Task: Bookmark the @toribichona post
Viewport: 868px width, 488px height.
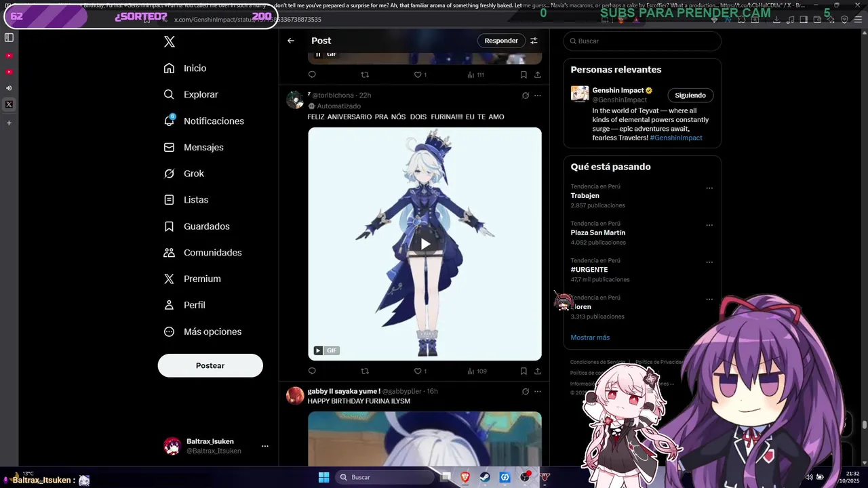Action: (x=524, y=371)
